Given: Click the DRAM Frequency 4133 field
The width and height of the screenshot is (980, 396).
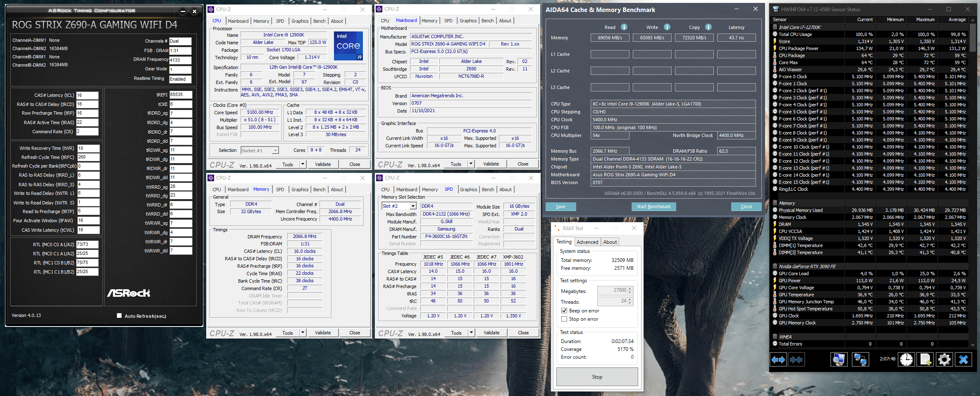Looking at the screenshot, I should coord(180,60).
